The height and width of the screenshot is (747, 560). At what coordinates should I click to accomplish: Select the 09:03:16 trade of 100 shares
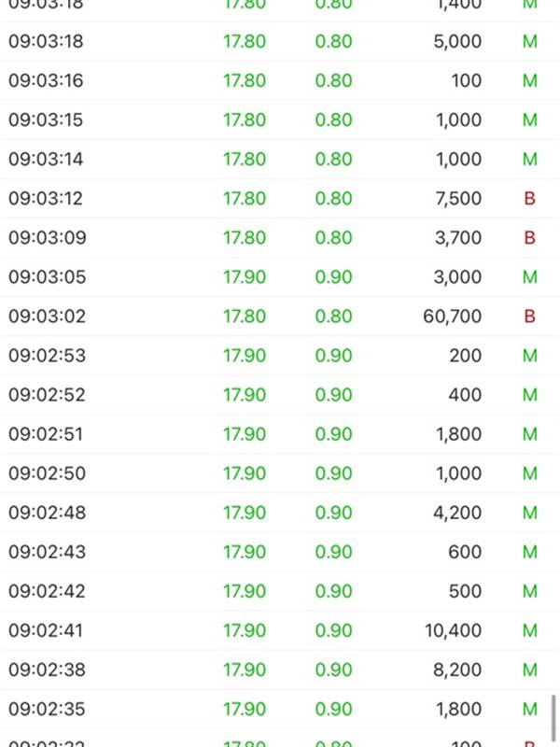(x=280, y=80)
